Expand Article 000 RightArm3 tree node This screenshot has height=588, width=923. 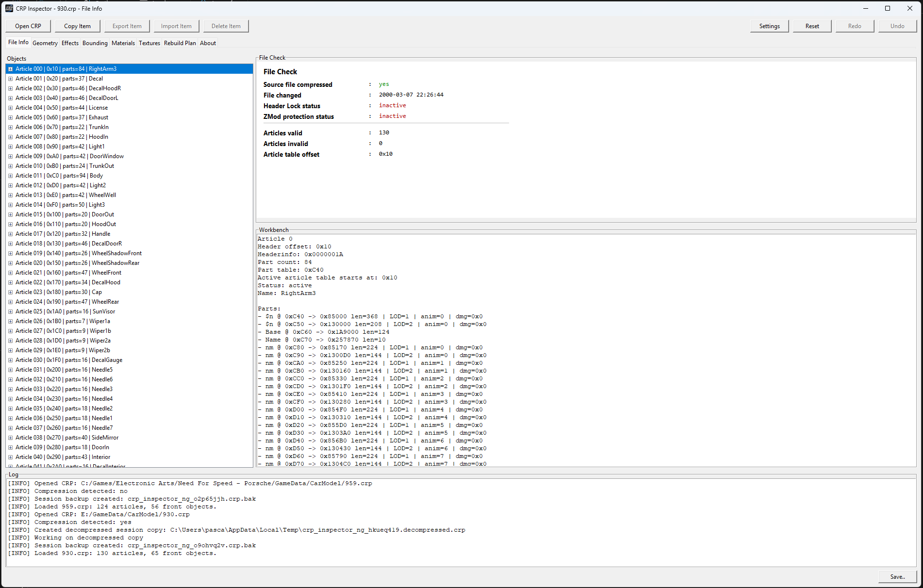(x=10, y=69)
